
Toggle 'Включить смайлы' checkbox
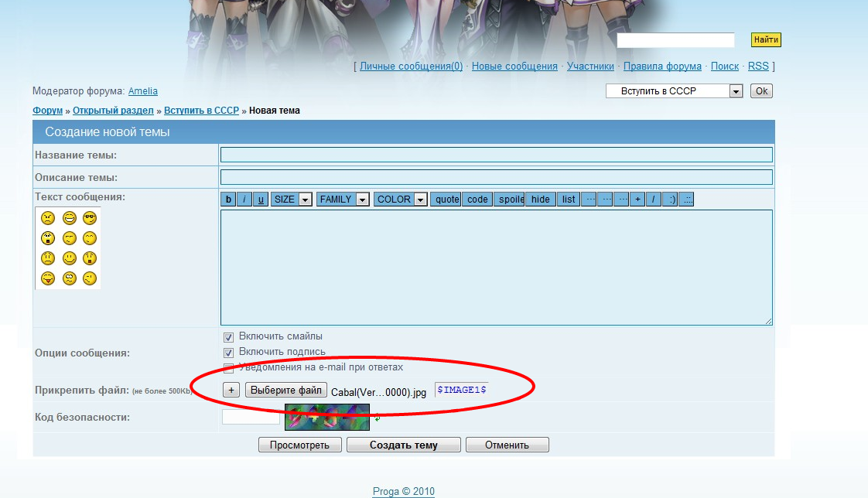tap(228, 337)
